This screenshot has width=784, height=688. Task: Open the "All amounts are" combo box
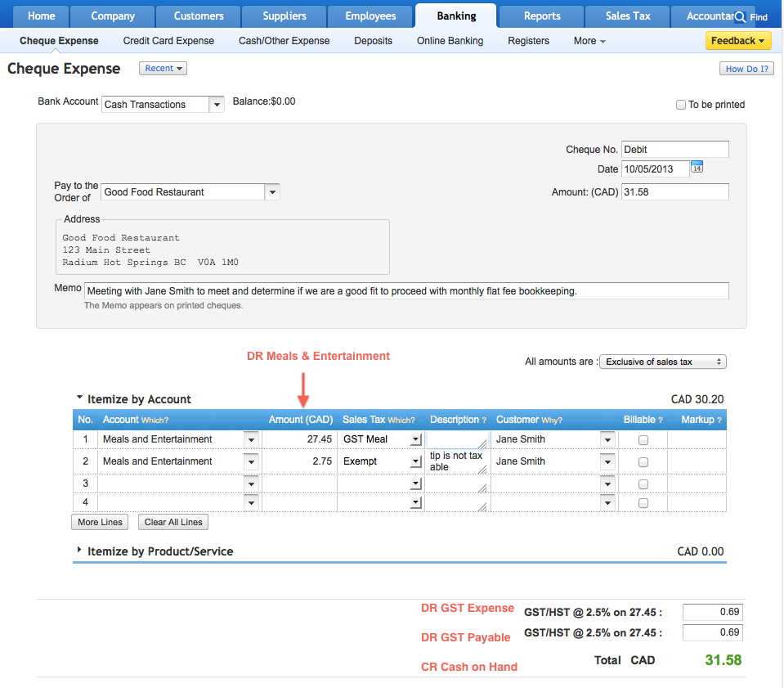(662, 361)
